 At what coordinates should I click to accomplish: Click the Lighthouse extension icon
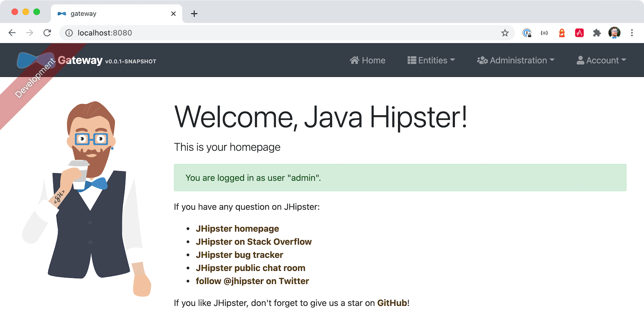coord(562,33)
